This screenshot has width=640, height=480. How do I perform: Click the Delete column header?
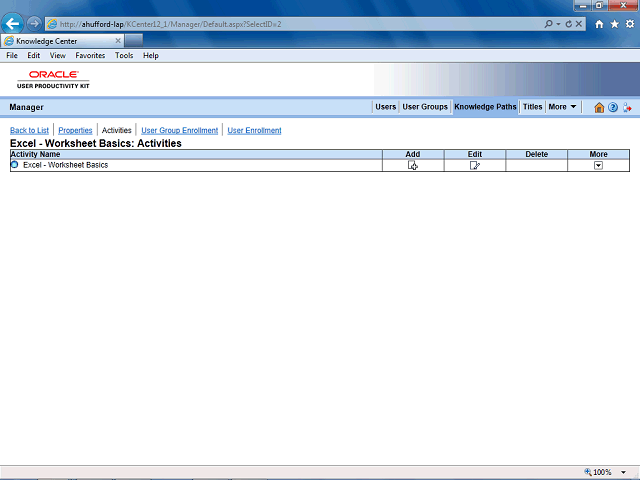click(x=536, y=154)
